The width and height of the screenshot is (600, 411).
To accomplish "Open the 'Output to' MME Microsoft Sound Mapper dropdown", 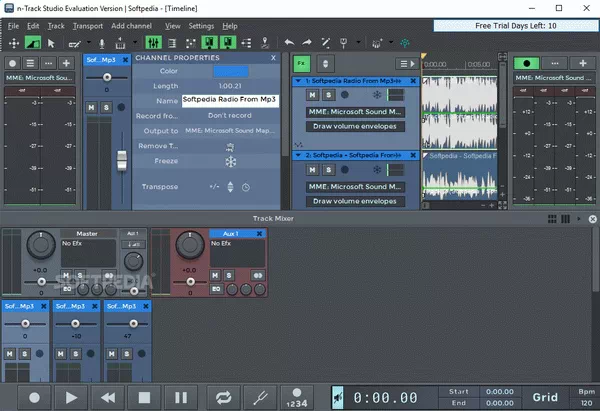I will pyautogui.click(x=229, y=130).
